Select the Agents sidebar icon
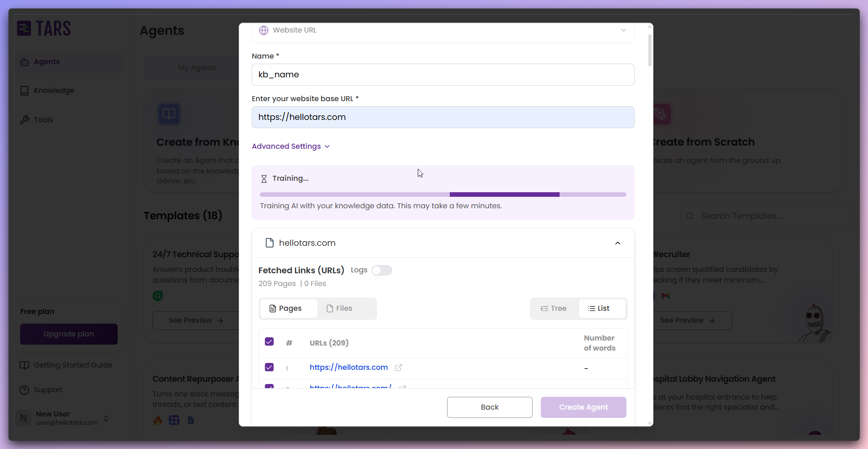Screen dimensions: 868x449 tap(24, 61)
